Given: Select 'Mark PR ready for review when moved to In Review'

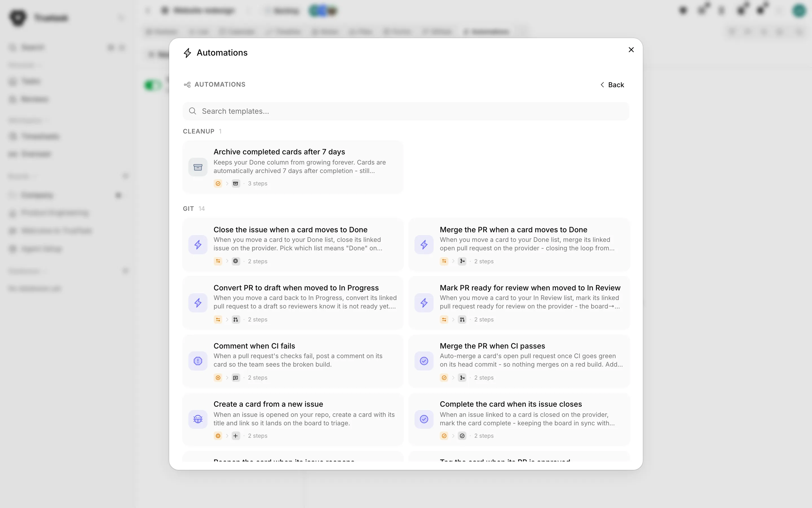Looking at the screenshot, I should click(x=519, y=303).
